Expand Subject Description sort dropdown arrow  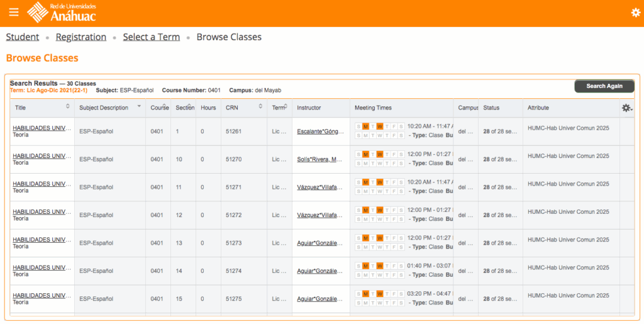click(139, 106)
